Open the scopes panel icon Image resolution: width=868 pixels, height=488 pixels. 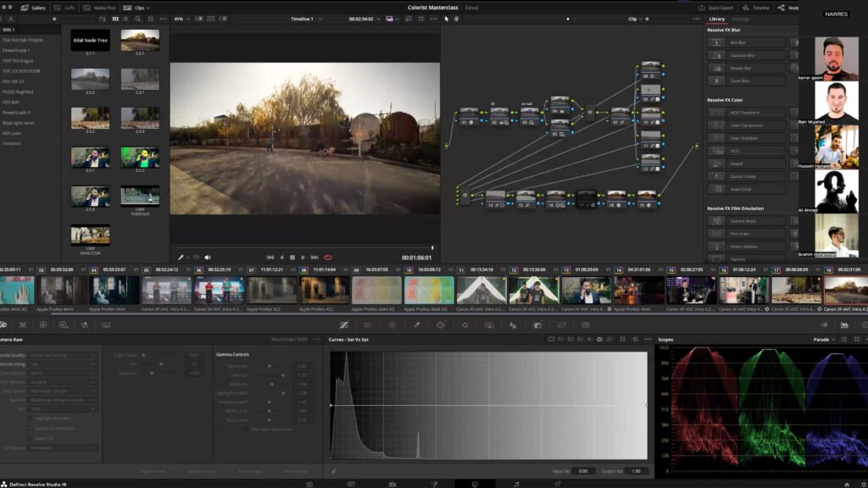point(844,325)
